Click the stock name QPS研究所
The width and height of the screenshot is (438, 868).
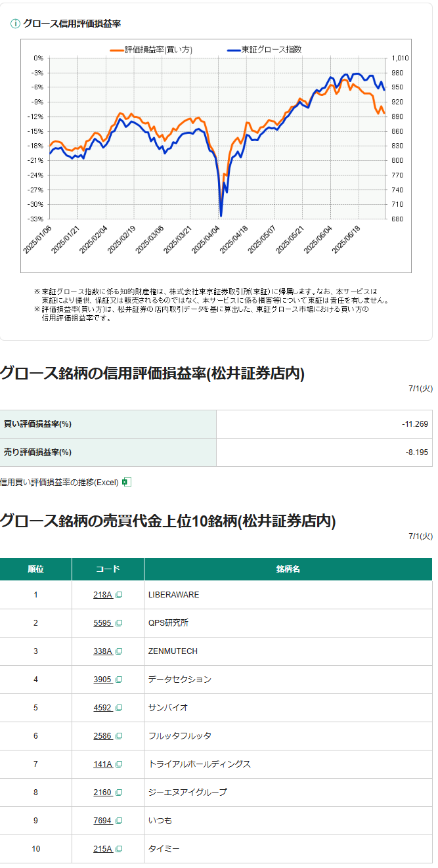click(168, 623)
